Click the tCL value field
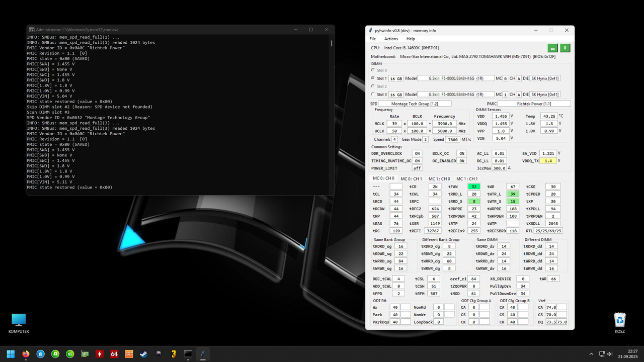The image size is (644, 362). click(396, 194)
